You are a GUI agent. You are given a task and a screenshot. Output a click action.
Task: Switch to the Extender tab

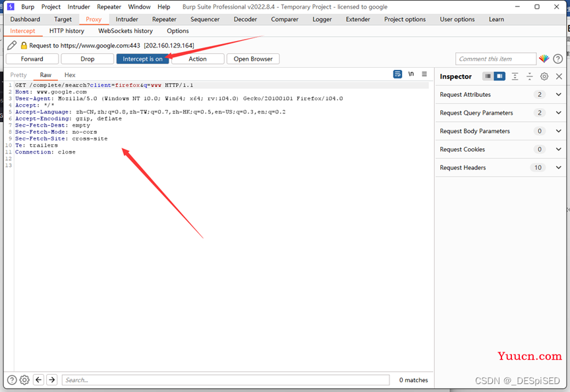tap(358, 19)
